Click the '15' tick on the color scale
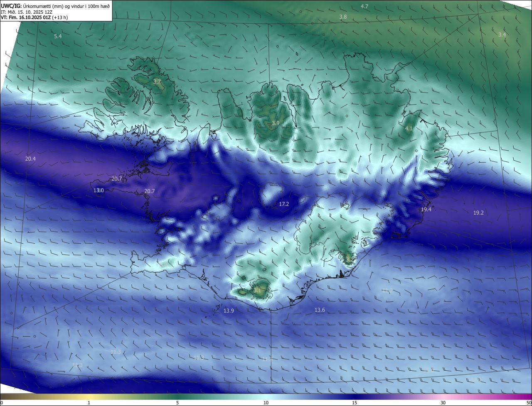Screen dimensions: 532x406 (355, 403)
